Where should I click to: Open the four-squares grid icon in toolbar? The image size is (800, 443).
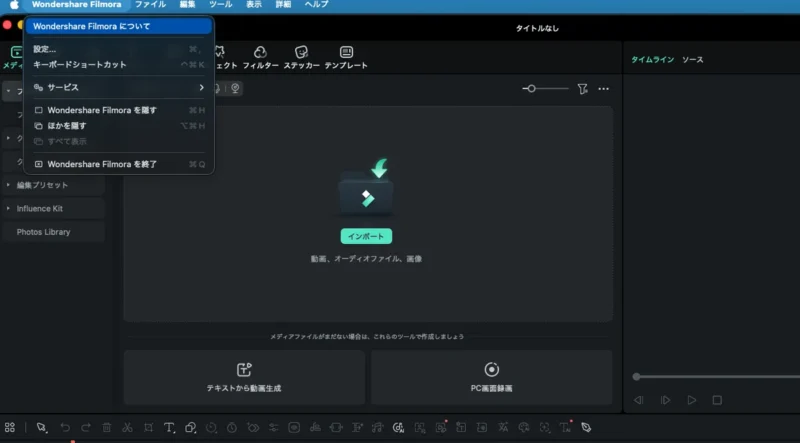point(10,428)
